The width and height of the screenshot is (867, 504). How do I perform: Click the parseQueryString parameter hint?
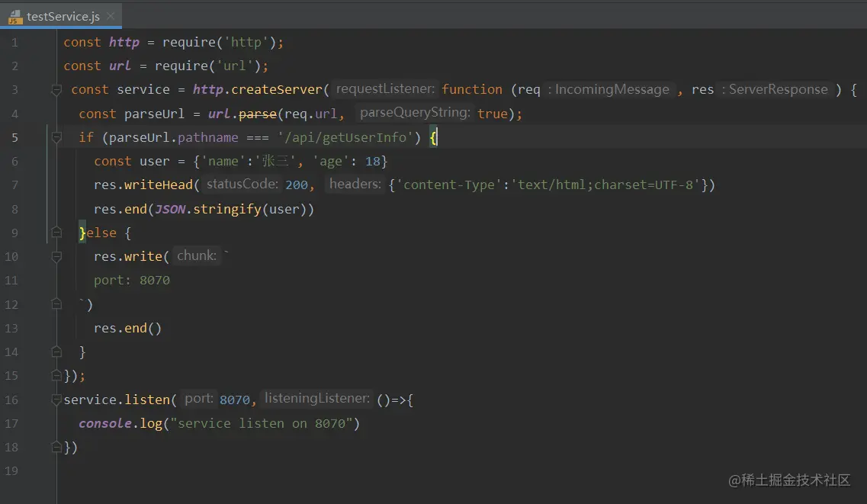click(x=415, y=113)
